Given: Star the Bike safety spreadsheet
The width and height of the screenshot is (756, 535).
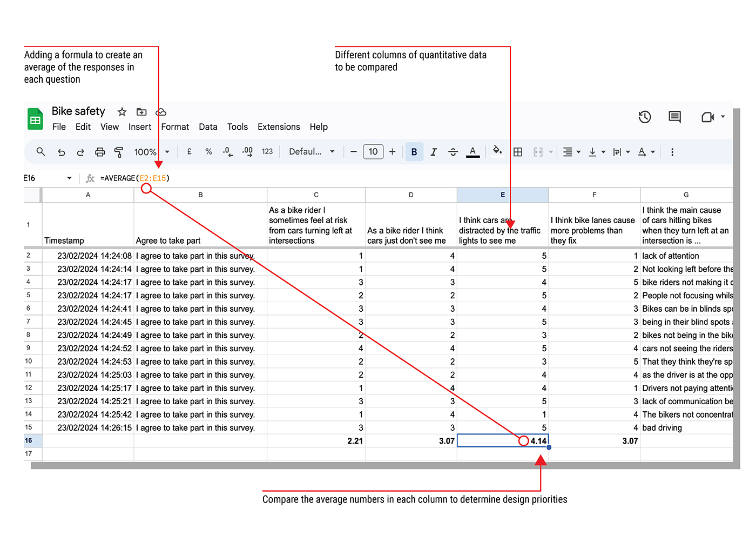Looking at the screenshot, I should point(122,112).
